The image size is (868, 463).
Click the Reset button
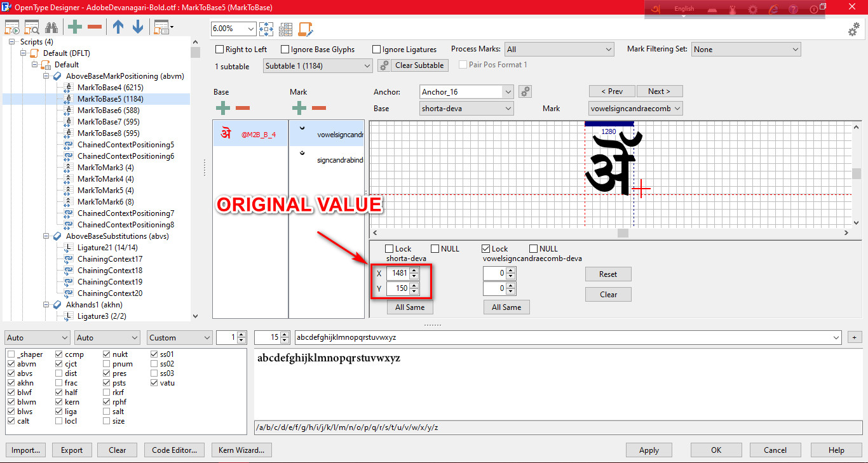[x=608, y=274]
